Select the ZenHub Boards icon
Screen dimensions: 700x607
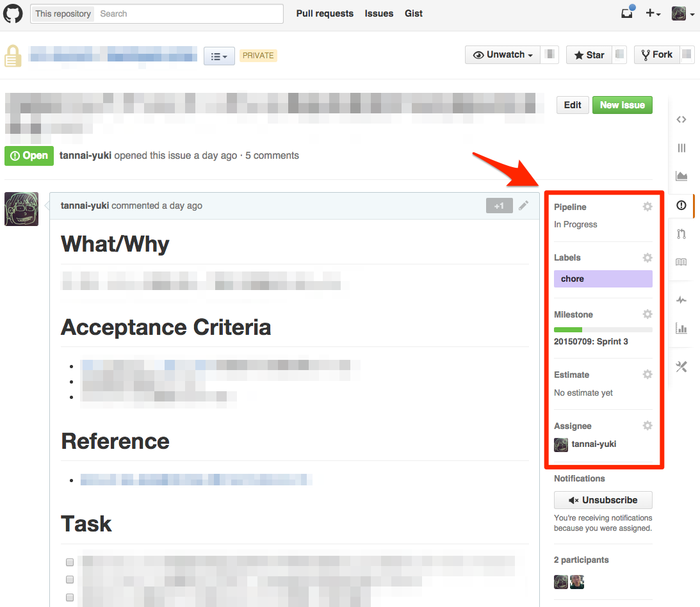point(681,148)
